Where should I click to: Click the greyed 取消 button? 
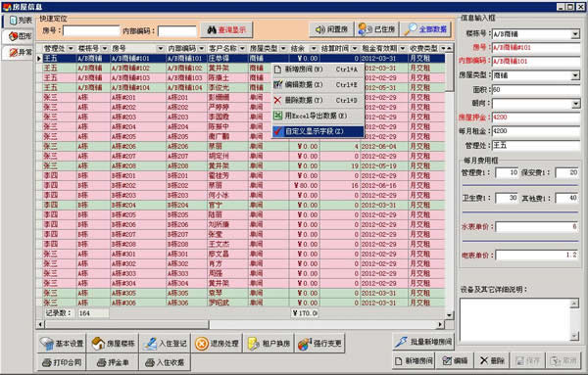tap(563, 360)
